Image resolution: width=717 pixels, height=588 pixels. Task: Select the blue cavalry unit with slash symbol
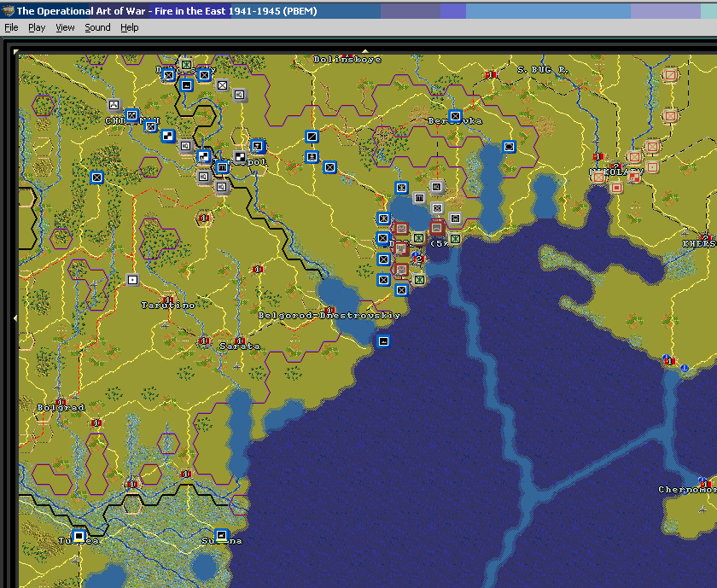pyautogui.click(x=312, y=137)
